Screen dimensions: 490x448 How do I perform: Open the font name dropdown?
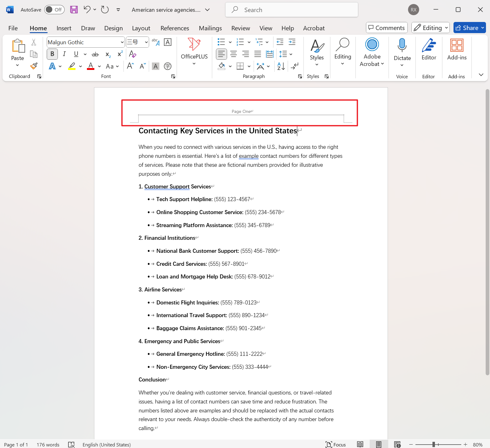point(122,42)
